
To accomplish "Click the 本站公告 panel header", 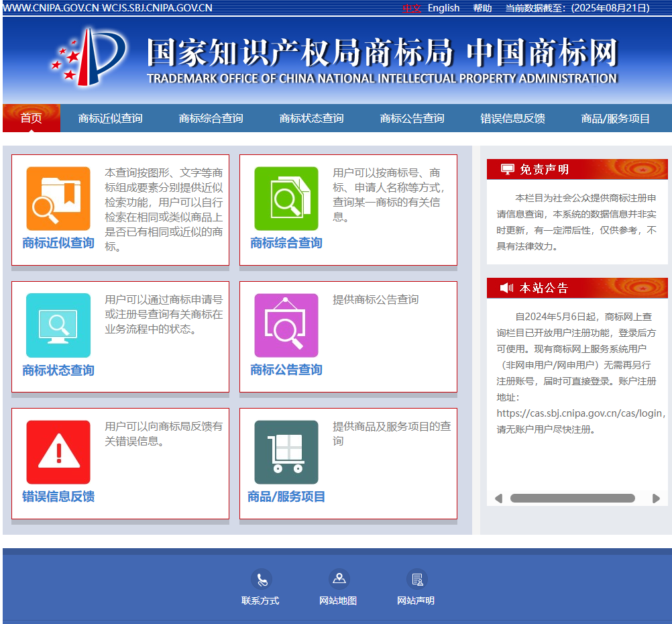I will pos(577,288).
